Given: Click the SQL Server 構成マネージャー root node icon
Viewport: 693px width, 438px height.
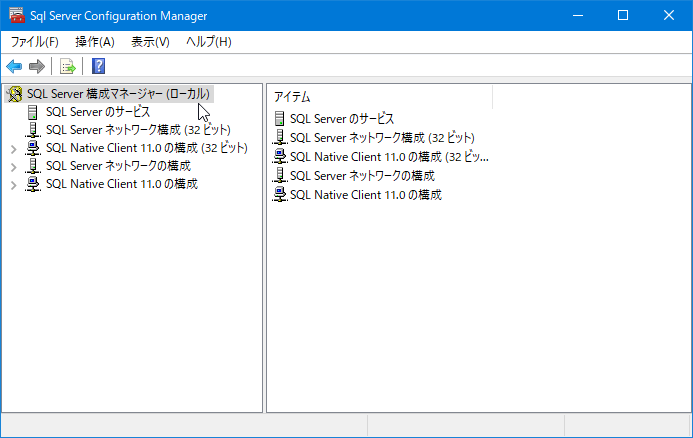Looking at the screenshot, I should [x=15, y=94].
